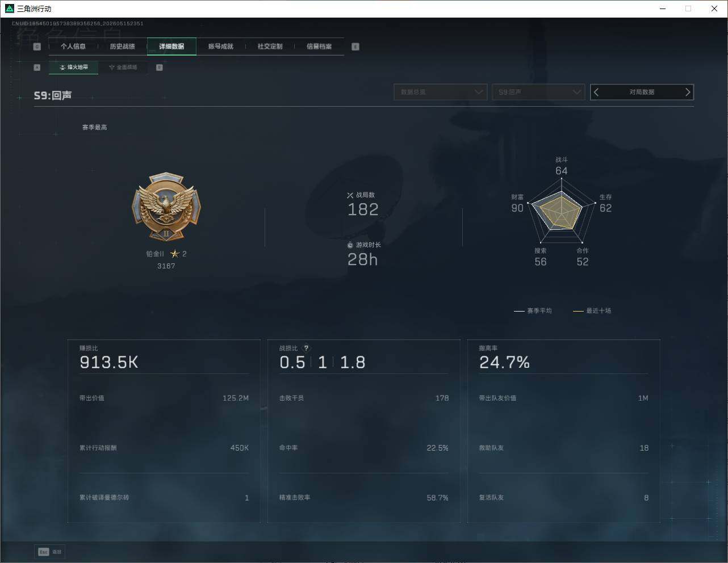Maximize the 三角洲行动 window

(688, 9)
